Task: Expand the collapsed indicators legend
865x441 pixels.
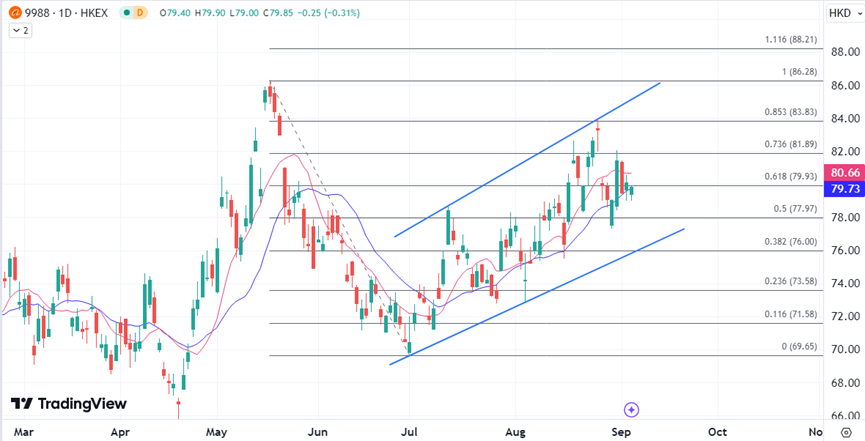Action: point(20,31)
